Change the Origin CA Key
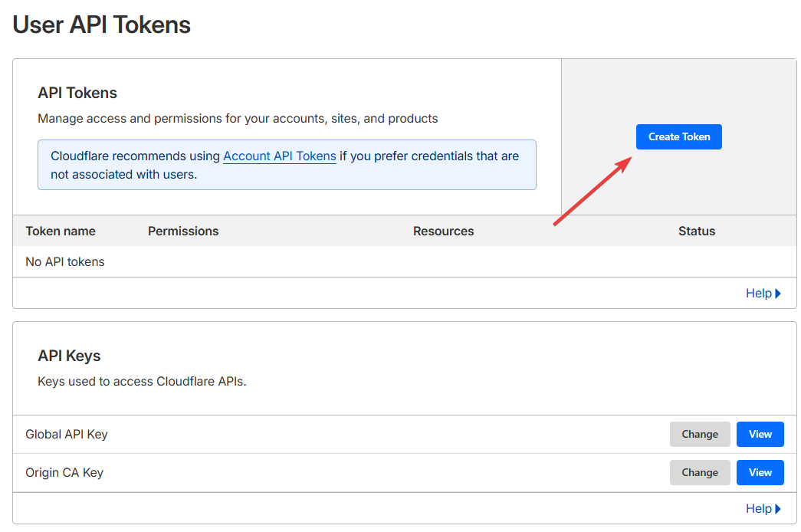 (699, 472)
